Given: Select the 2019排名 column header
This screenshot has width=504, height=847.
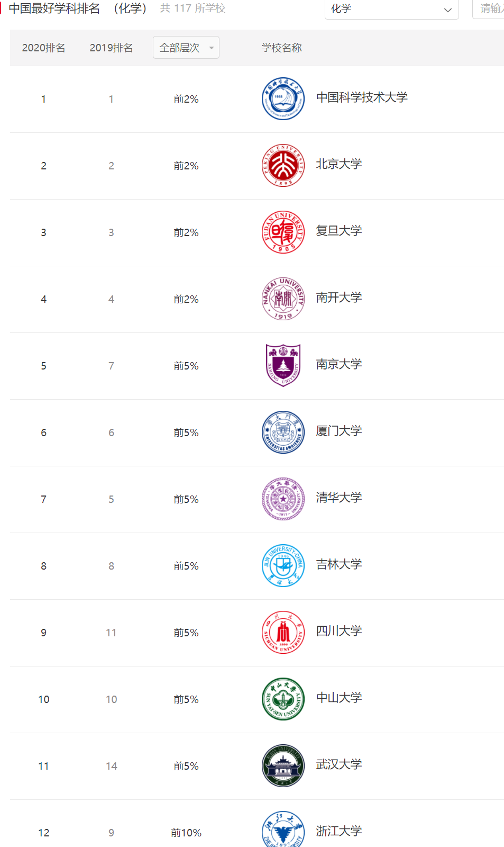Looking at the screenshot, I should point(111,47).
